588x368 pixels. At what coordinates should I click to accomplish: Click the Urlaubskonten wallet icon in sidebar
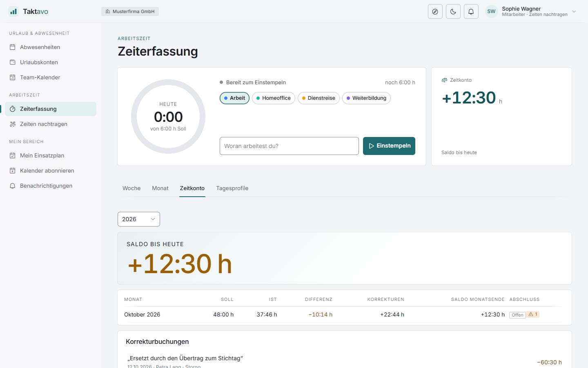pos(13,62)
